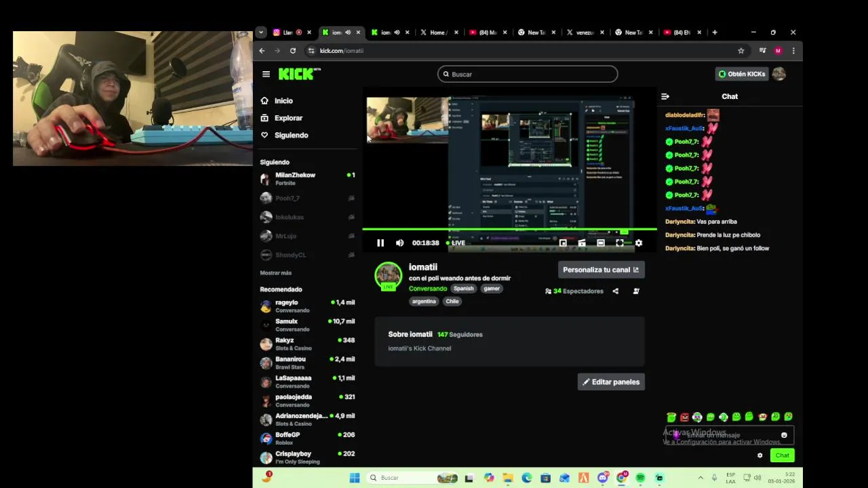868x488 pixels.
Task: Select the gamer tag
Action: [x=492, y=289]
